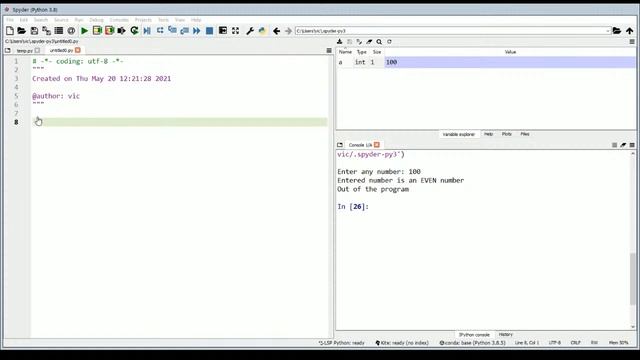Create a new file from the toolbar
The image size is (640, 360).
point(10,31)
